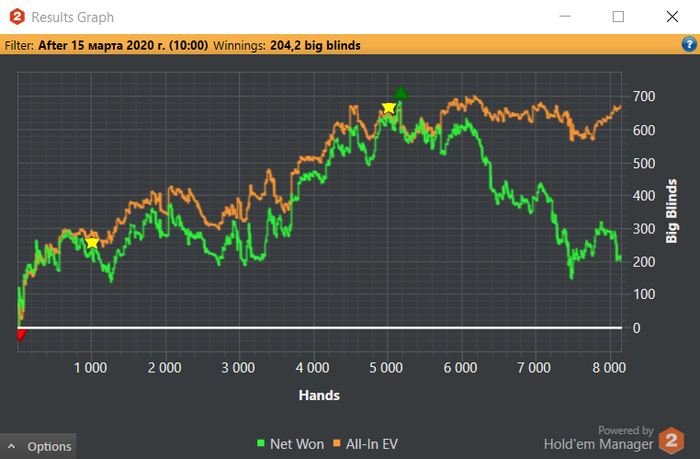Select the yellow star marker near 1 000 hands
Image resolution: width=700 pixels, height=459 pixels.
tap(92, 242)
